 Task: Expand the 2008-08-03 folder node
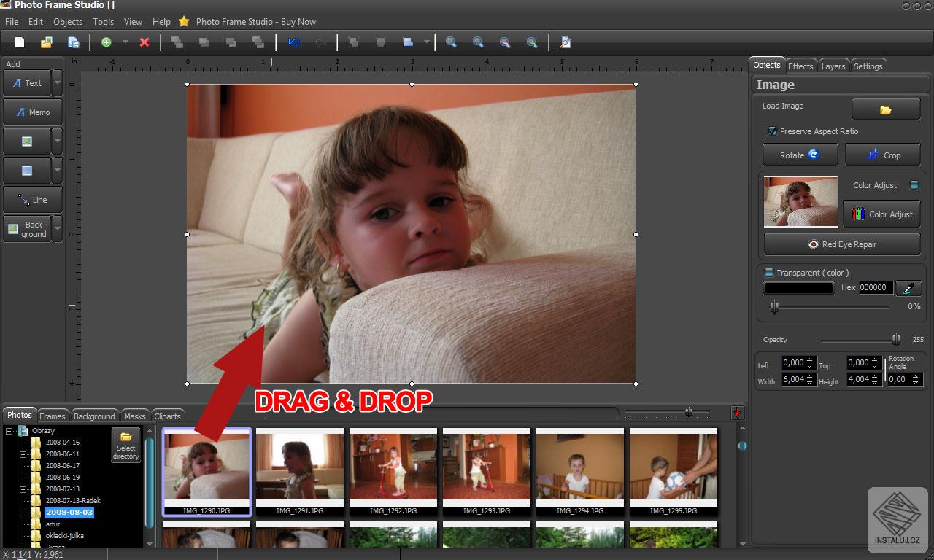[x=23, y=513]
